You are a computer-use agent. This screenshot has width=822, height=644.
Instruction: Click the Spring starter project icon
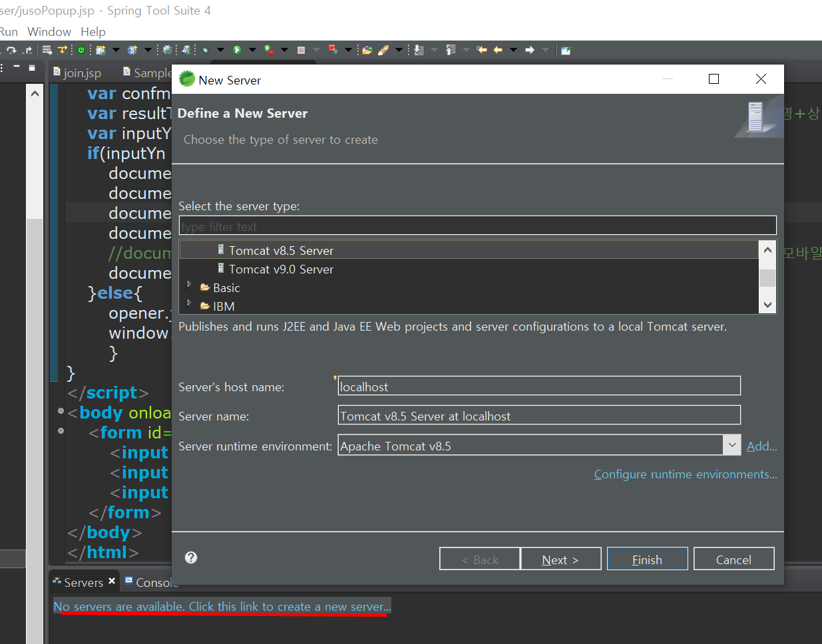pyautogui.click(x=132, y=50)
